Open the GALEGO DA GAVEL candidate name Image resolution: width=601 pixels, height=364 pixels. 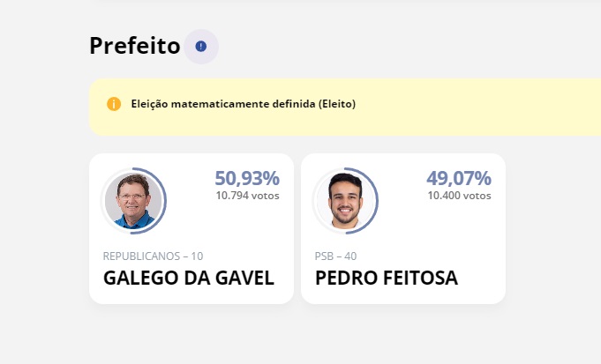pos(189,279)
